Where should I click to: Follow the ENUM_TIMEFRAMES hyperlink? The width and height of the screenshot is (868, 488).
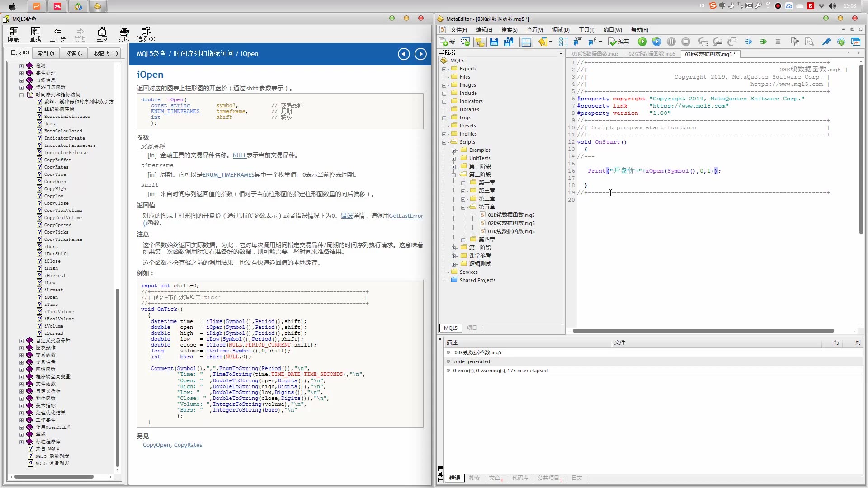pyautogui.click(x=228, y=175)
